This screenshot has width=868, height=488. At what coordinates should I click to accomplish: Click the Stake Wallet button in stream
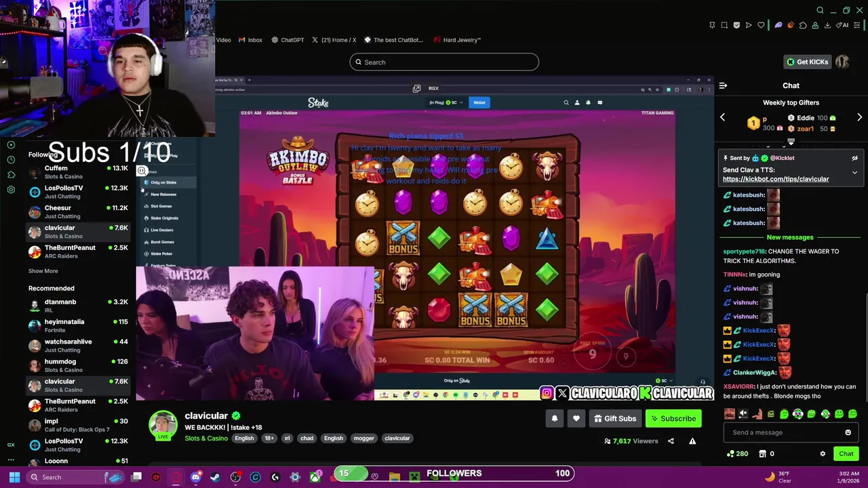point(479,102)
